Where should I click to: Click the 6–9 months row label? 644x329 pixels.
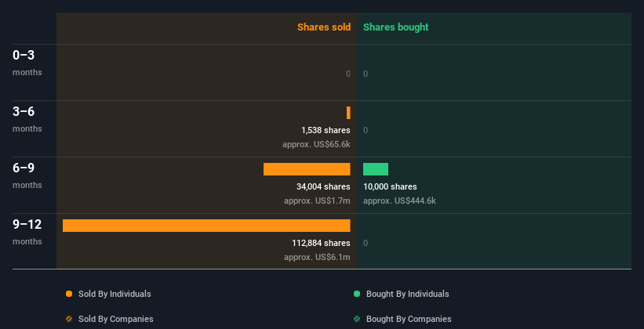coord(27,175)
